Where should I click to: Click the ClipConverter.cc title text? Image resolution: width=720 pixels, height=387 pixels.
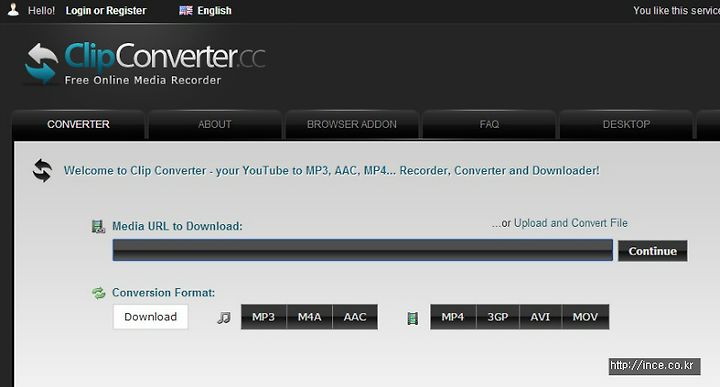click(165, 56)
